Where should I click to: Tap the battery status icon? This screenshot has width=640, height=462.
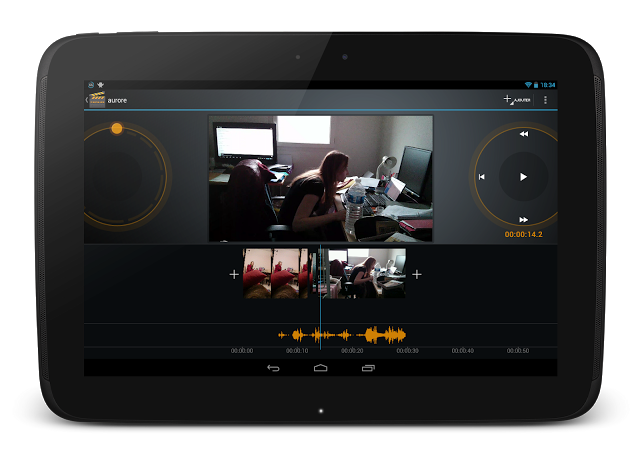pyautogui.click(x=536, y=85)
